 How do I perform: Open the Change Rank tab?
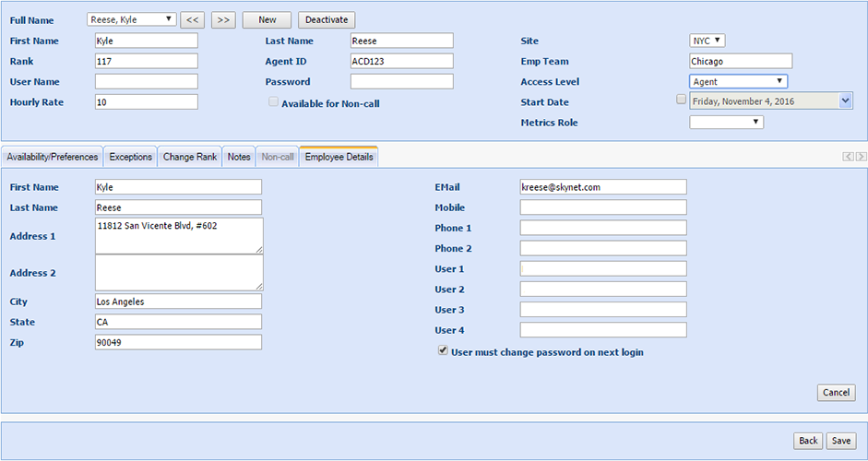click(190, 157)
